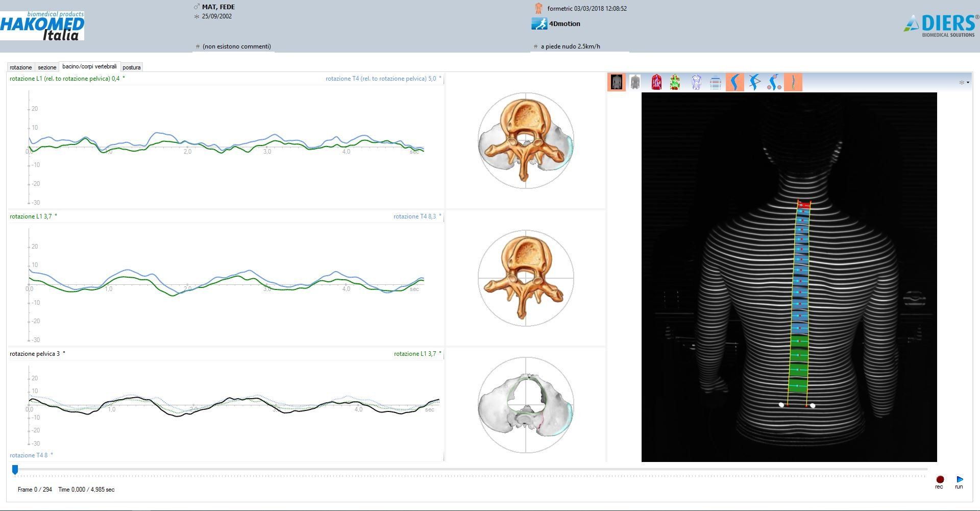Image resolution: width=980 pixels, height=511 pixels.
Task: Toggle the raster stripe back photo view
Action: [617, 82]
